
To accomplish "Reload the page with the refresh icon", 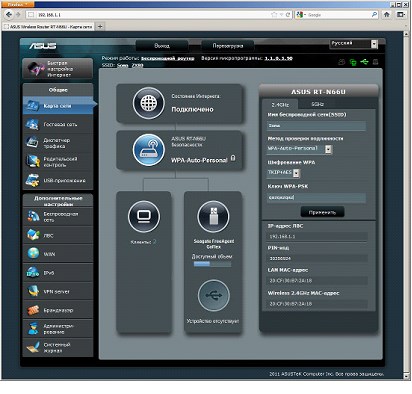I will point(288,15).
